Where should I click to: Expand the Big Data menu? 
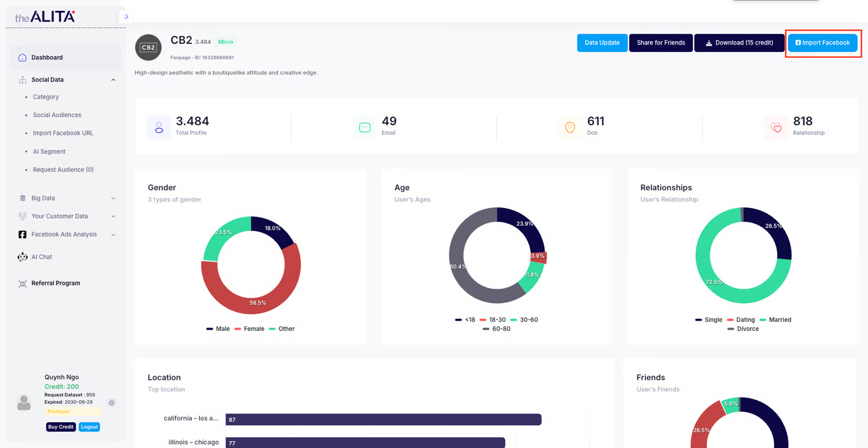click(113, 198)
